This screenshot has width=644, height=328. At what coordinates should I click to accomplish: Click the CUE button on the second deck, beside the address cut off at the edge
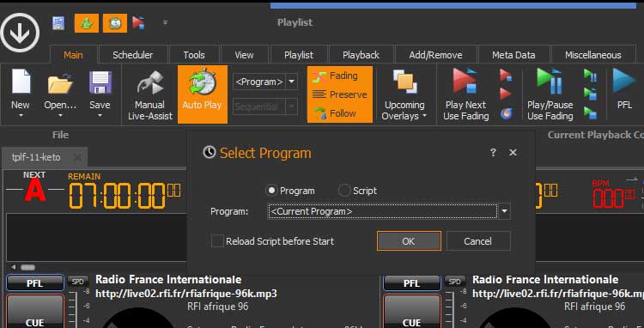(x=412, y=312)
